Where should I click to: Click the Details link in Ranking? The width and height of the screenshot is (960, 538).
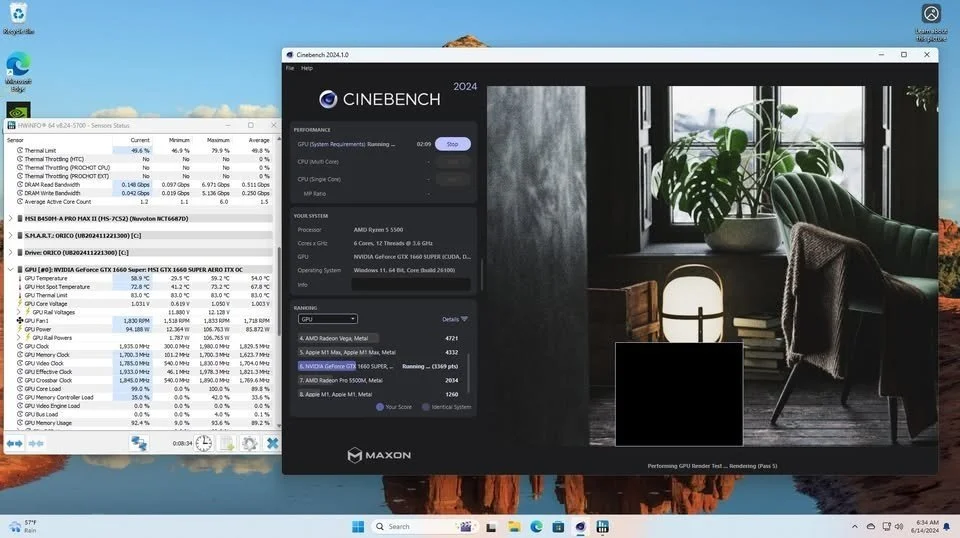(450, 319)
